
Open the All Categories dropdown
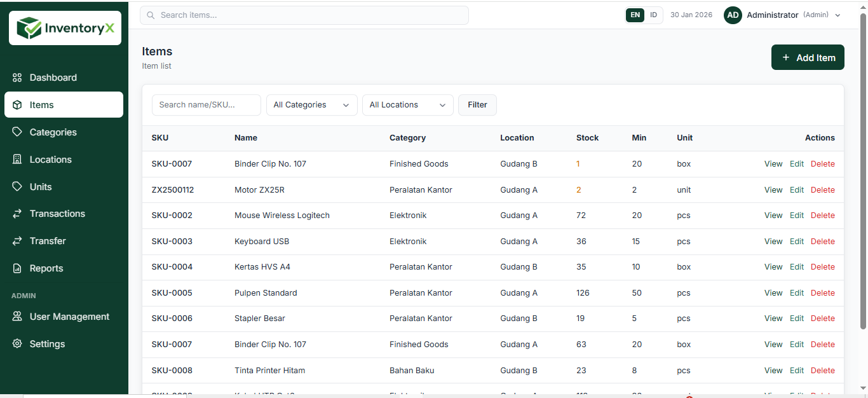(311, 104)
